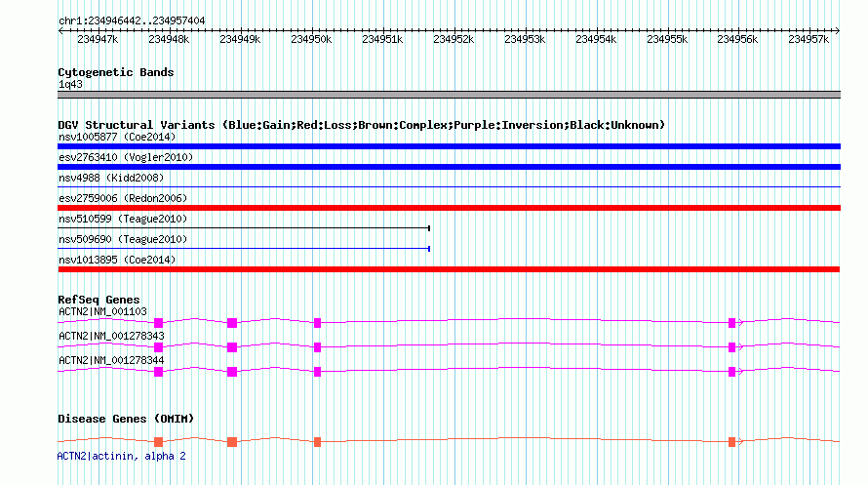Click first orange exon of OMIM ACTN2 gene
The width and height of the screenshot is (868, 485).
pyautogui.click(x=158, y=442)
